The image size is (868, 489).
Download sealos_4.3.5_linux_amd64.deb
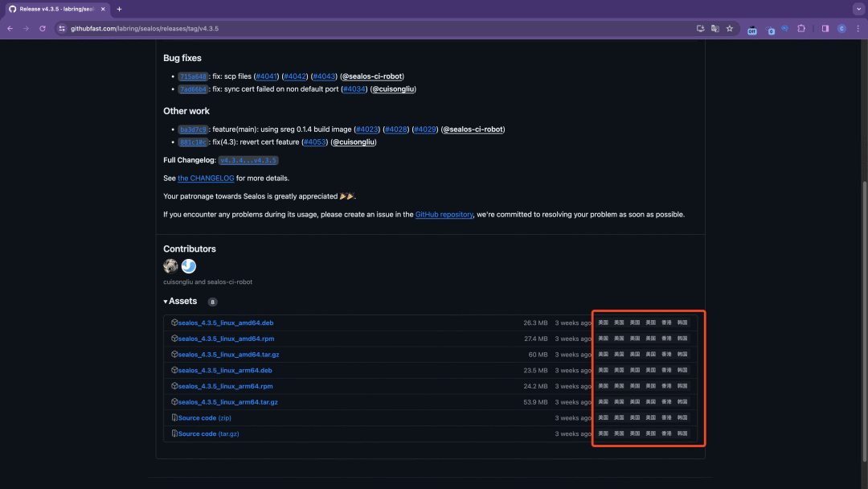(x=226, y=323)
